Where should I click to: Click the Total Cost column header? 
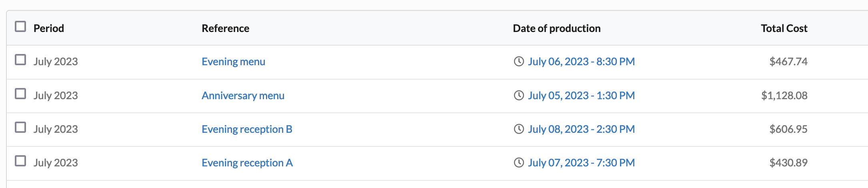pyautogui.click(x=784, y=28)
